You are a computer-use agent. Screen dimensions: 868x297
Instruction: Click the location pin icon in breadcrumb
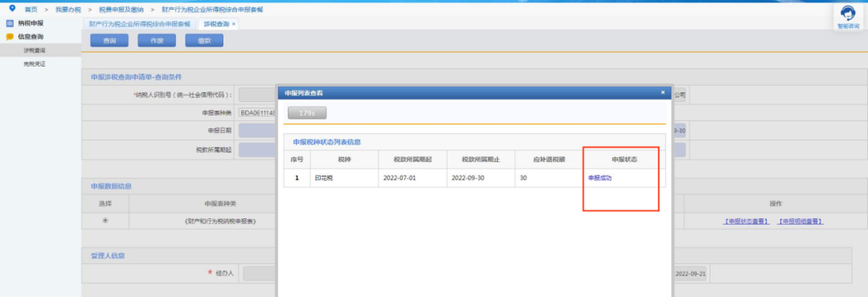pyautogui.click(x=12, y=9)
